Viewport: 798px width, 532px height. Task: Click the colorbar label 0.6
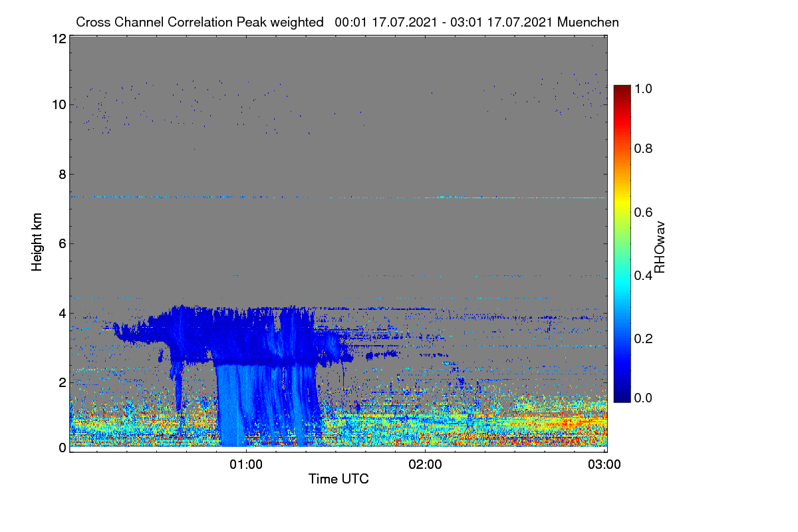click(x=643, y=212)
